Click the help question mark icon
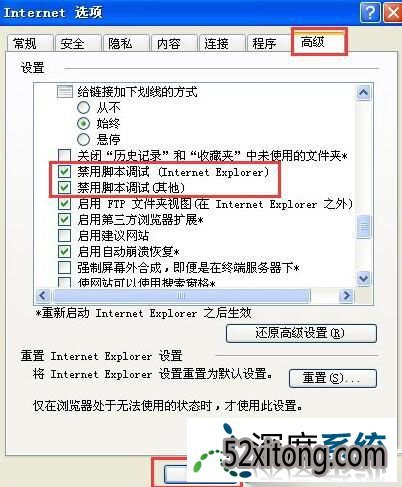Viewport: 402px width, 487px height. click(370, 13)
